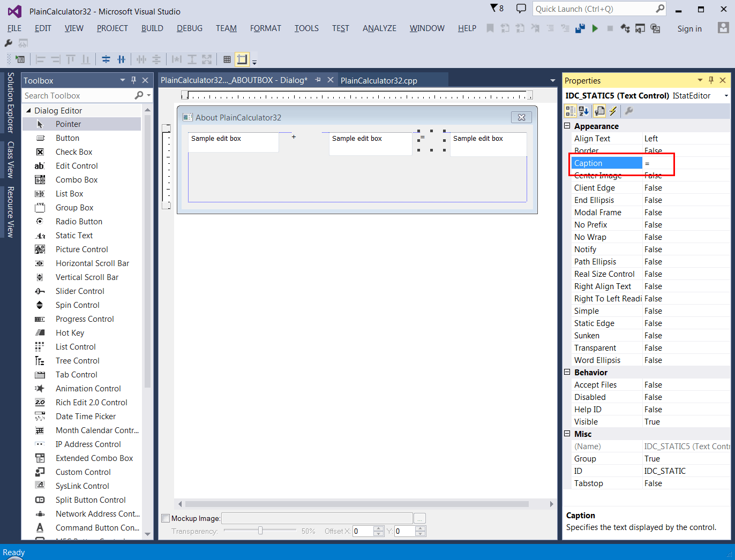
Task: Start debugging with the green play icon
Action: [595, 28]
